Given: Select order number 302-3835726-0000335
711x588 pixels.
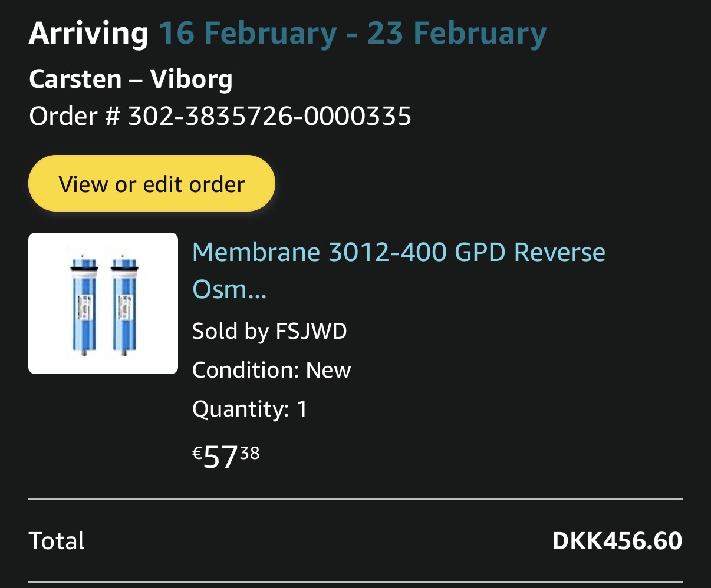Looking at the screenshot, I should pos(269,116).
